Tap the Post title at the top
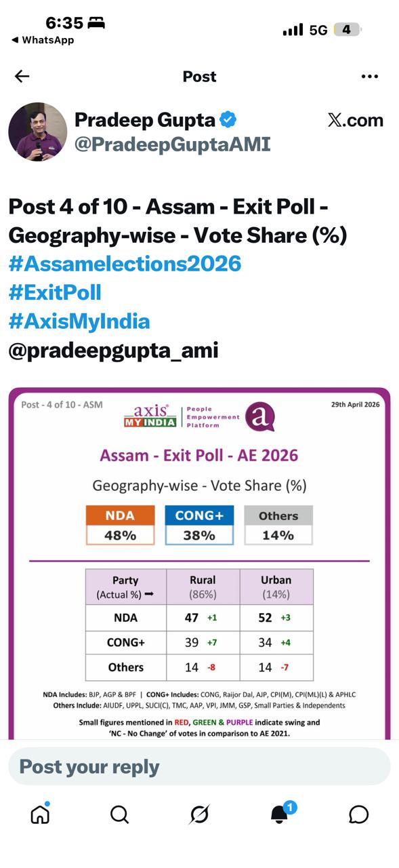Screen dimensions: 399x868 click(199, 76)
